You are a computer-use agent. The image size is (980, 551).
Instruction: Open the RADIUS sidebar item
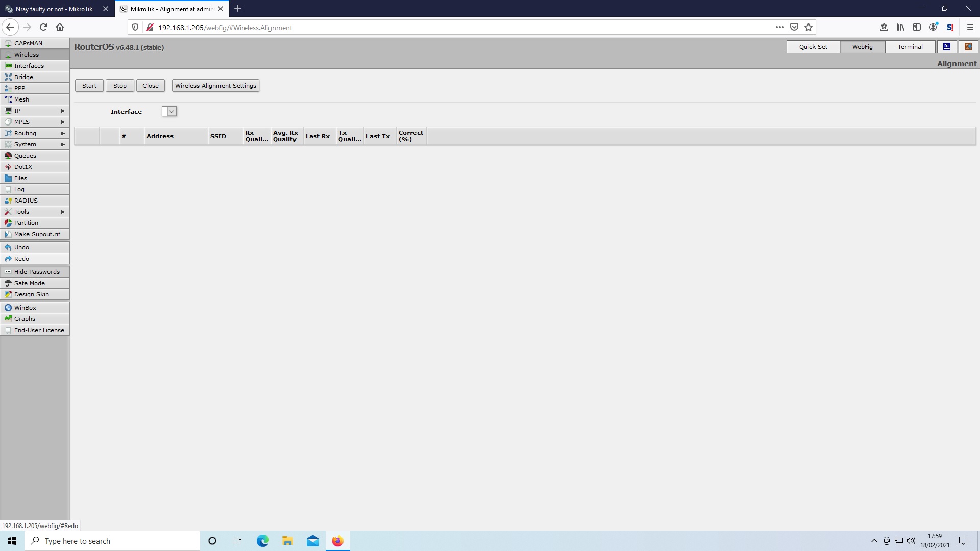[x=26, y=201]
